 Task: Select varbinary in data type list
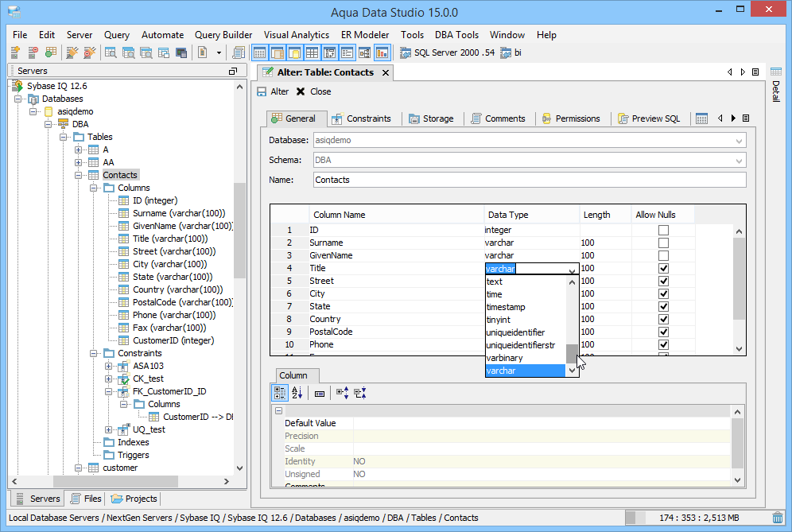click(x=526, y=358)
